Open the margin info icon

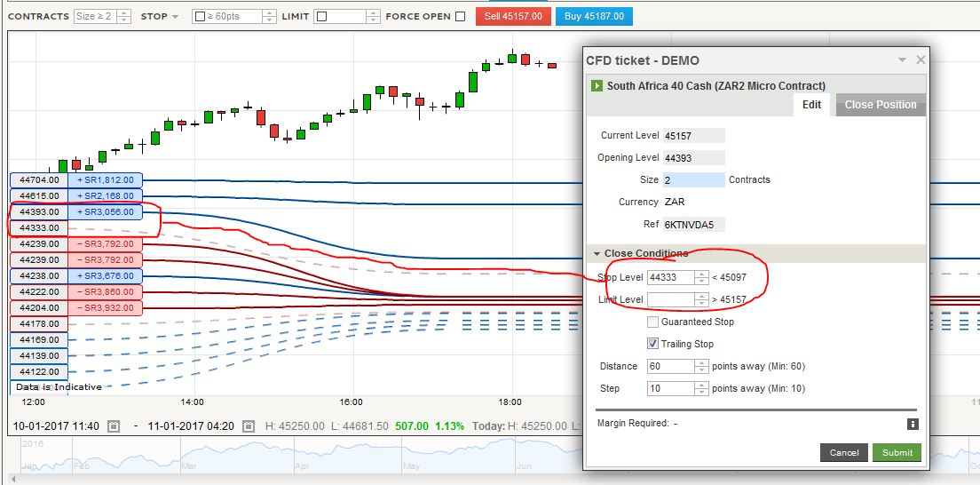913,425
